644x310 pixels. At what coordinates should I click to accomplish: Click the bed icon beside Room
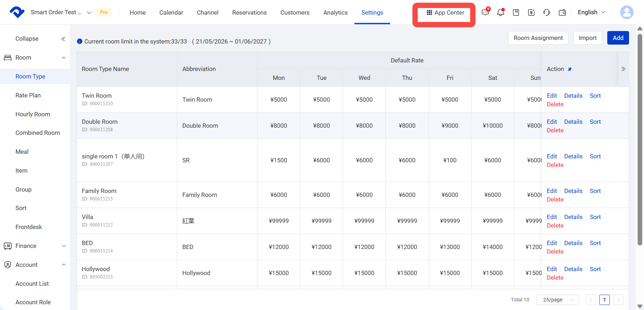point(7,58)
